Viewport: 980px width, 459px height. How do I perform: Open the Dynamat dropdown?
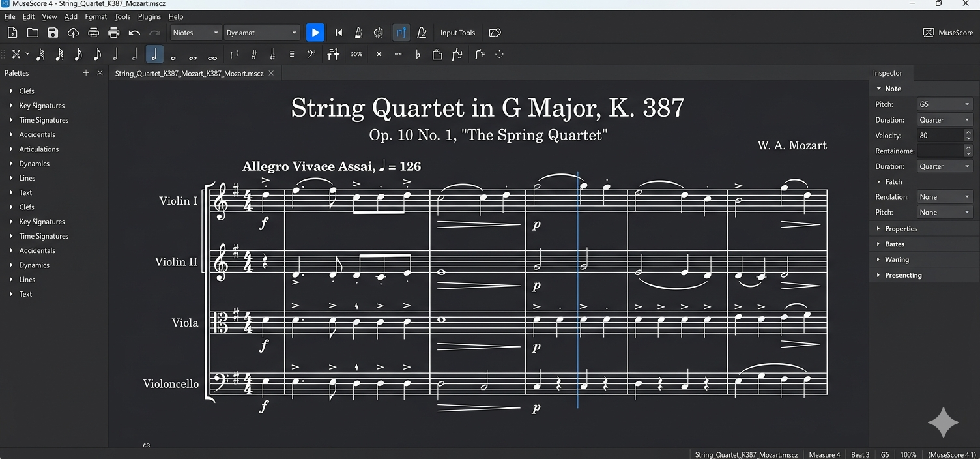pyautogui.click(x=261, y=33)
